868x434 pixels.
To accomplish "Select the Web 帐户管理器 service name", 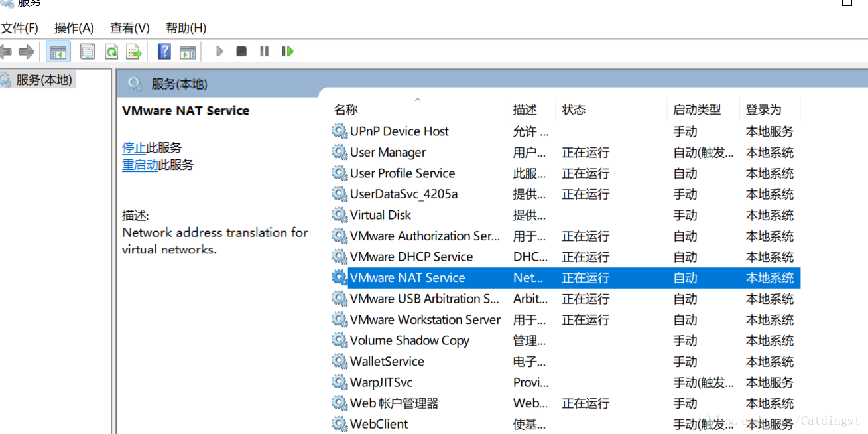I will point(395,403).
